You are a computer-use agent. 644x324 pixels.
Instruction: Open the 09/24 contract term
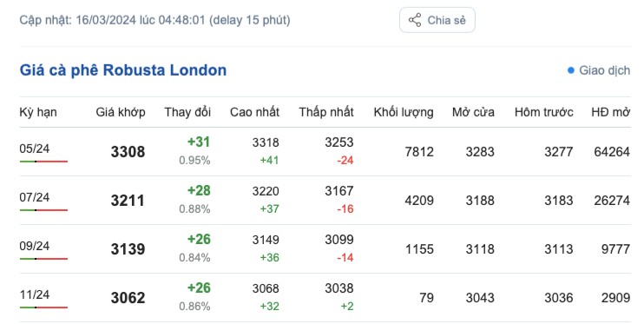[x=35, y=246]
